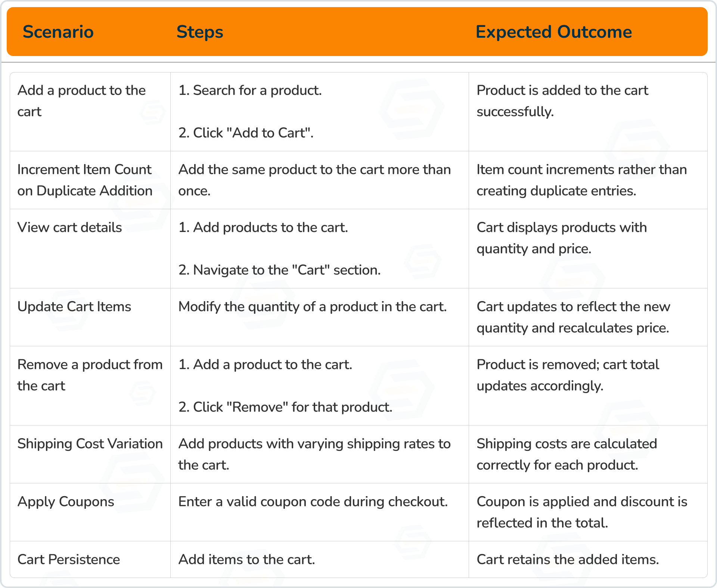717x588 pixels.
Task: Click the 'Apply Coupons' scenario cell
Action: tap(90, 512)
